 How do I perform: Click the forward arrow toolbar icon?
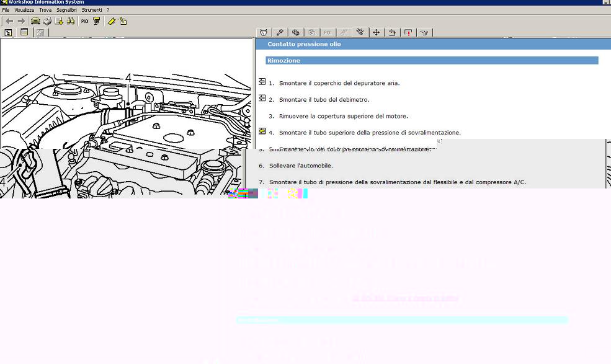tap(22, 21)
